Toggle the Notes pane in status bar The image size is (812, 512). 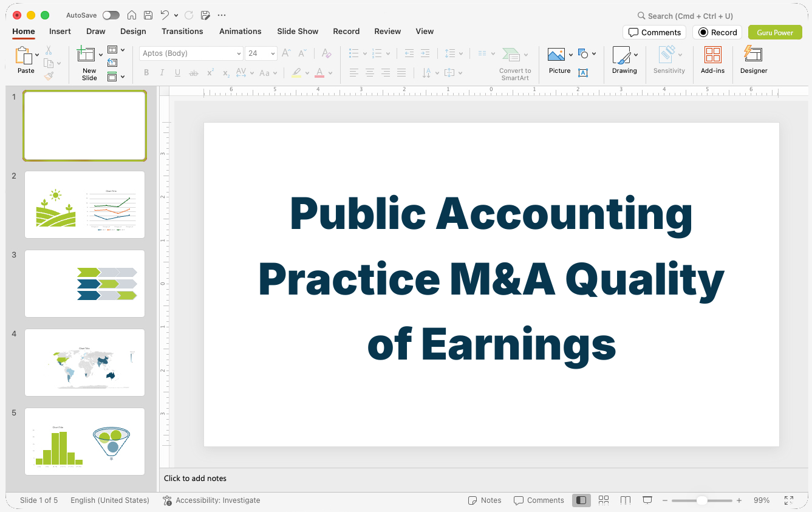pyautogui.click(x=485, y=500)
